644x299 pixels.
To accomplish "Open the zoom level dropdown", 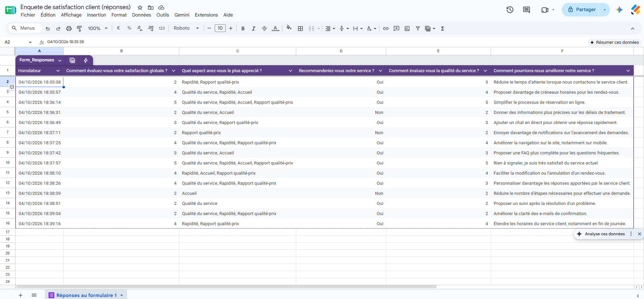I will pos(97,29).
